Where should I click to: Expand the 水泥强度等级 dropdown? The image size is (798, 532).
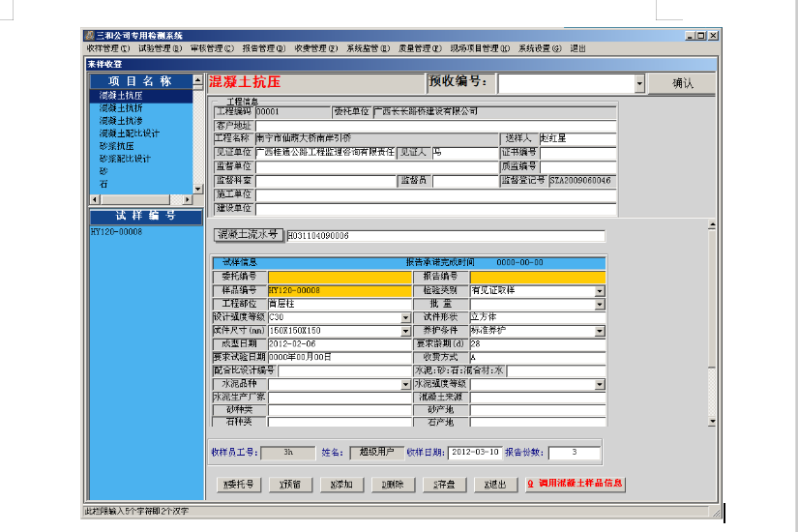point(600,384)
